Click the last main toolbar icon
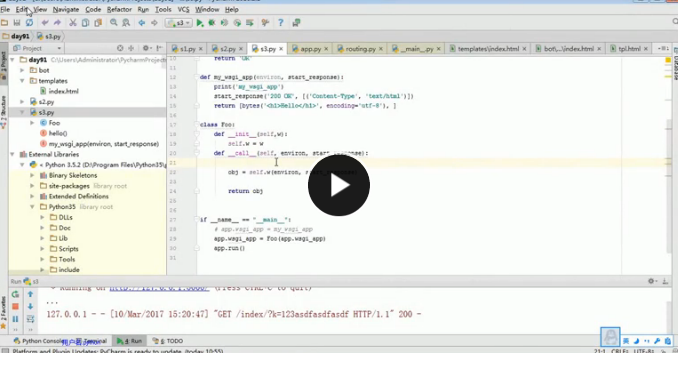 tap(296, 23)
